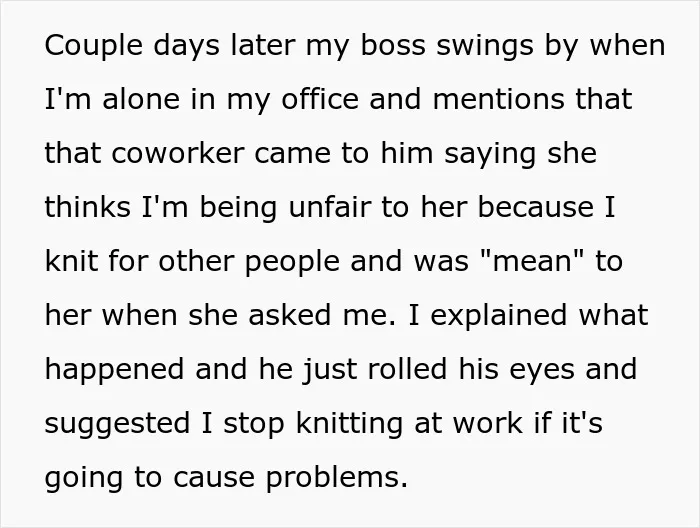This screenshot has height=528, width=700.
Task: Click the word "happened" in seventh line
Action: [114, 370]
